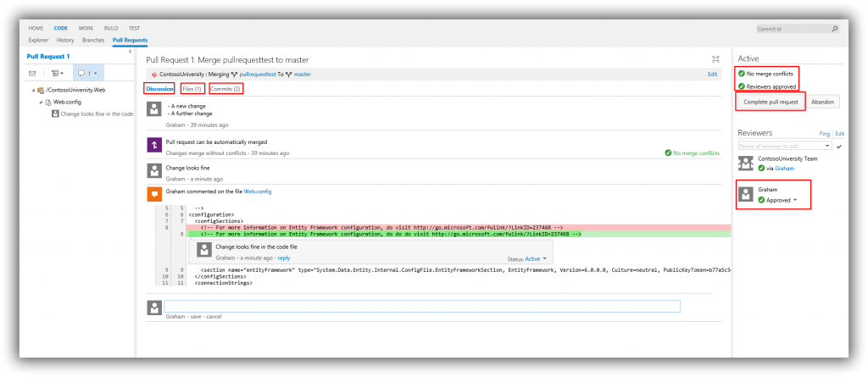868x377 pixels.
Task: Click the full-screen icon beside pull request title
Action: pyautogui.click(x=715, y=59)
